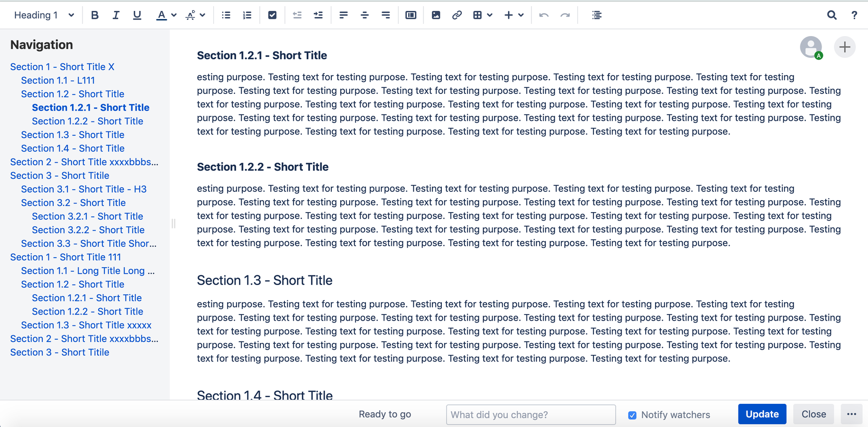Open more actions ellipsis menu
The image size is (868, 427).
pyautogui.click(x=851, y=414)
